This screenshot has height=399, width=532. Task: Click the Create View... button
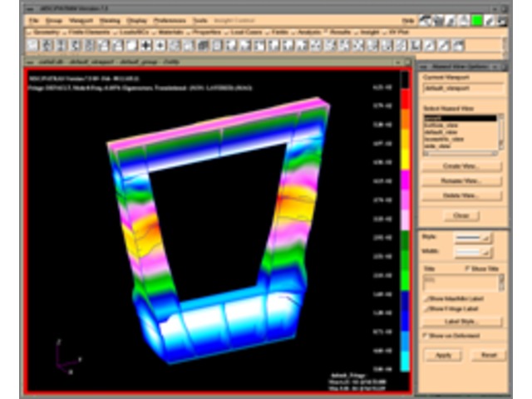coord(461,166)
